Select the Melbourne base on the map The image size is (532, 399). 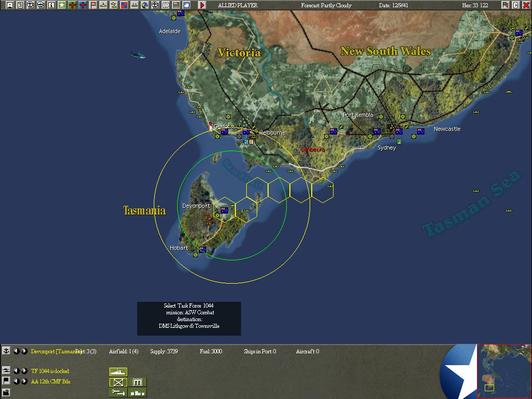[246, 131]
